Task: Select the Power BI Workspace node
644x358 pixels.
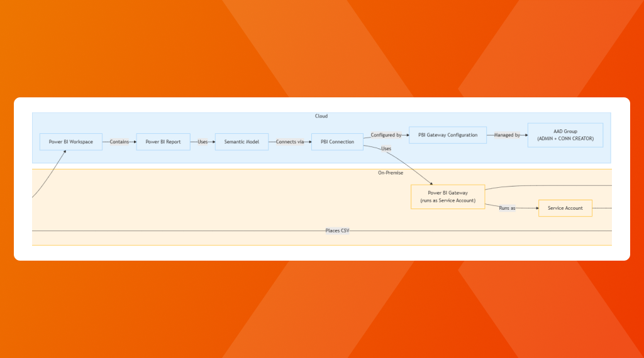Action: [71, 142]
